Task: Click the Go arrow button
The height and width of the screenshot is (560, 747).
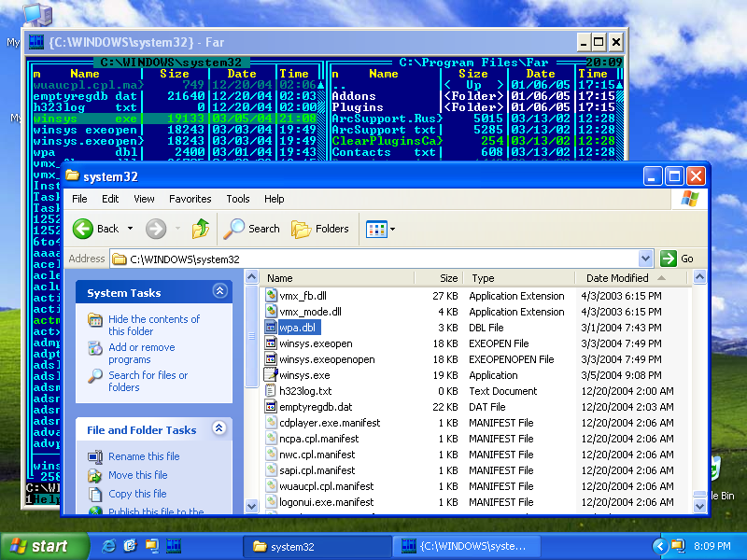Action: click(668, 259)
